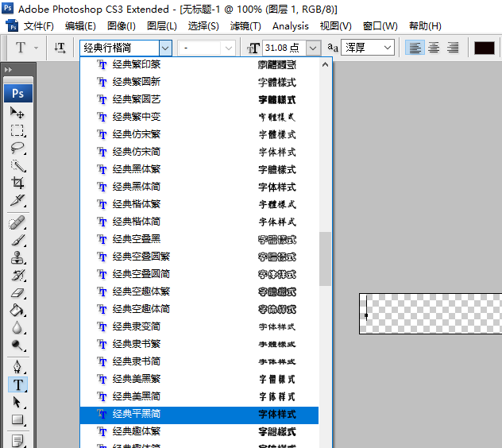The height and width of the screenshot is (448, 502).
Task: Select the Rectangle shape tool
Action: [17, 419]
